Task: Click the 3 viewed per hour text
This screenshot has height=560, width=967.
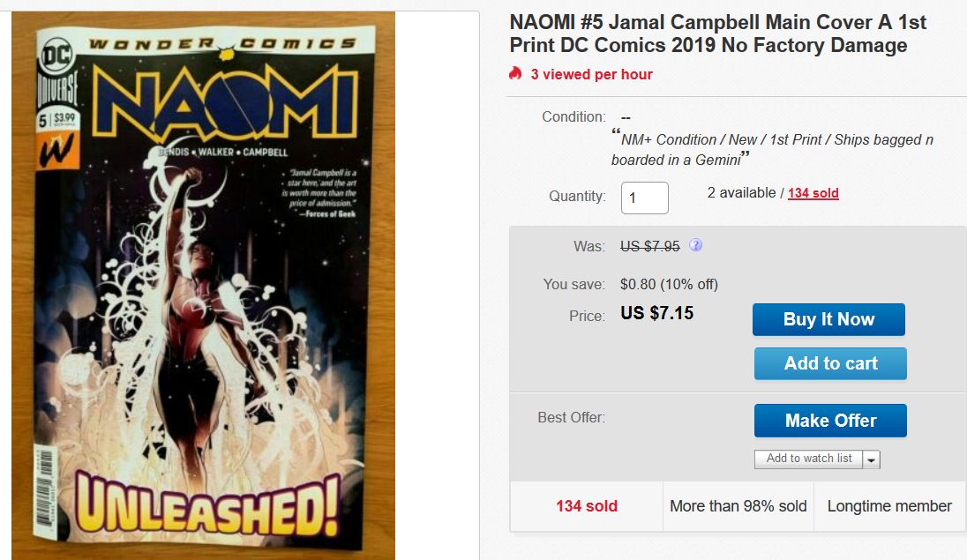Action: coord(591,74)
